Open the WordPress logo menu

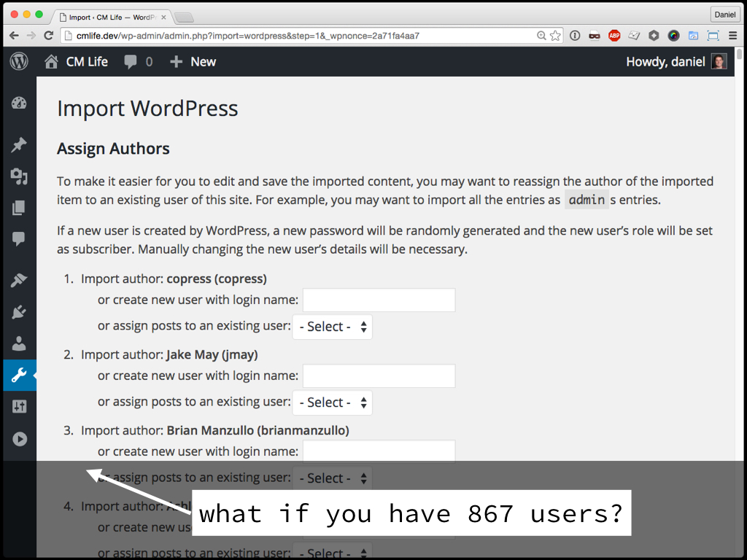point(19,61)
